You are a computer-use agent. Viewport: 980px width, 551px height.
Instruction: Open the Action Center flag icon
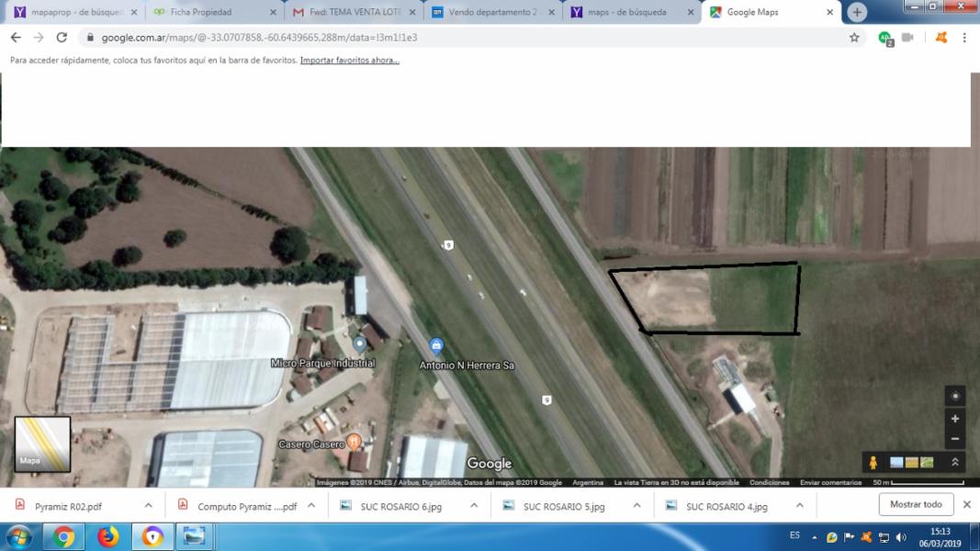(849, 537)
